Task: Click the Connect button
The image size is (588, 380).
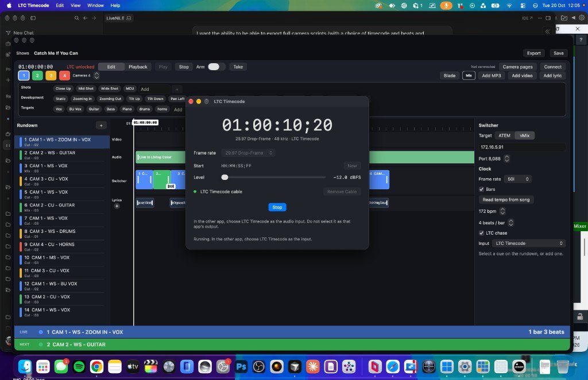Action: coord(553,67)
